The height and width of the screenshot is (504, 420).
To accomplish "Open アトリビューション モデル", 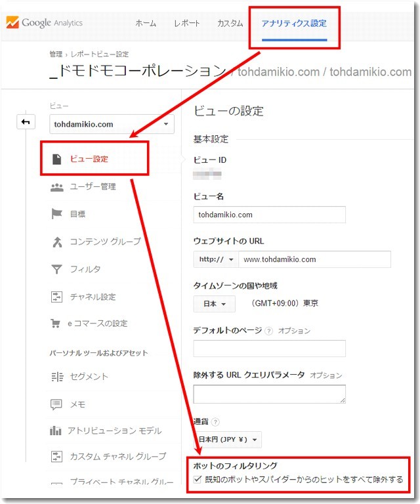I will coord(114,430).
